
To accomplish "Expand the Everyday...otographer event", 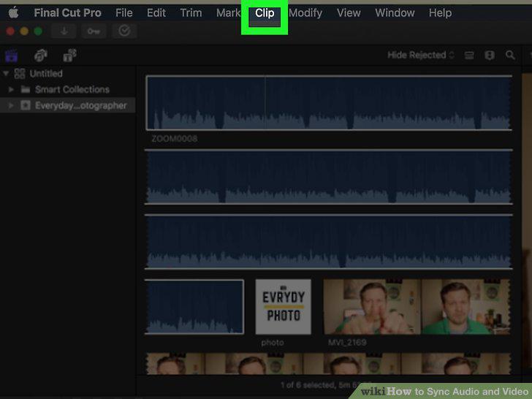I will [x=11, y=105].
